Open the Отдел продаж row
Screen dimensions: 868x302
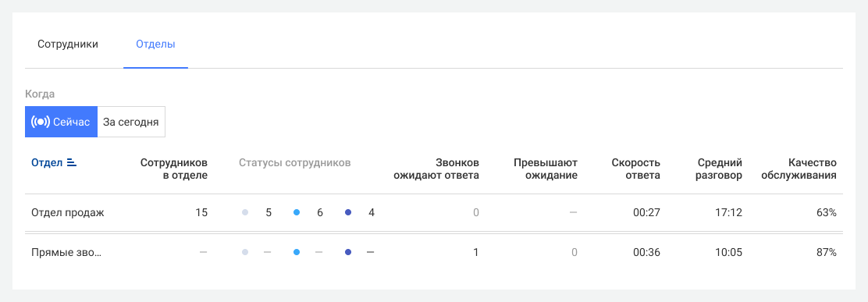click(x=434, y=212)
